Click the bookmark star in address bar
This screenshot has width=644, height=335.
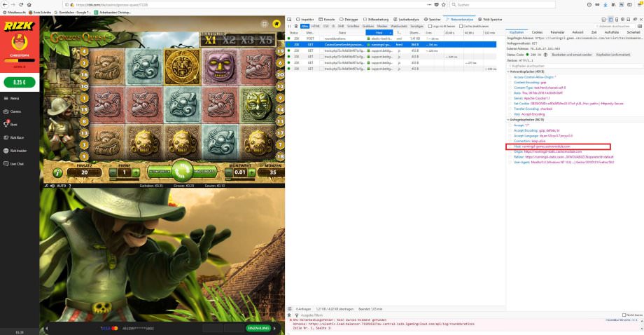pyautogui.click(x=444, y=4)
